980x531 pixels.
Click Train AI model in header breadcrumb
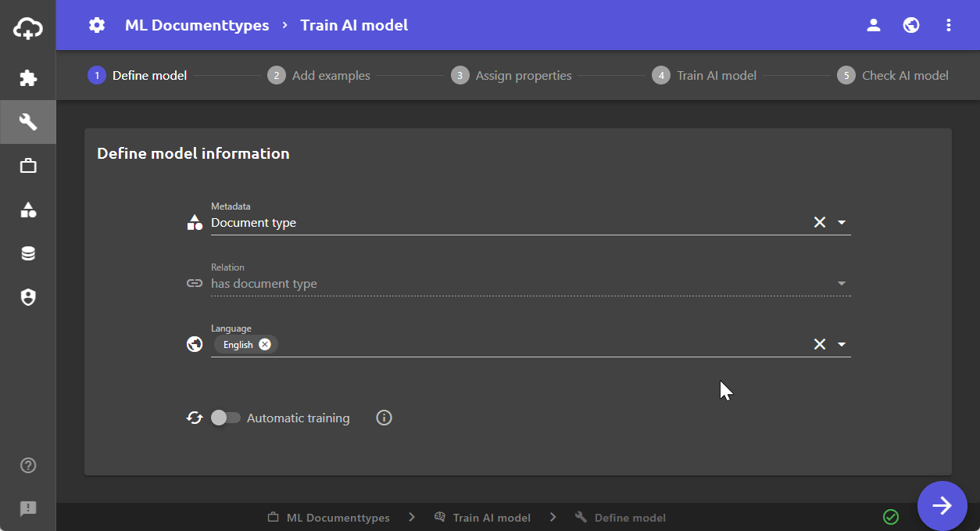click(x=354, y=25)
